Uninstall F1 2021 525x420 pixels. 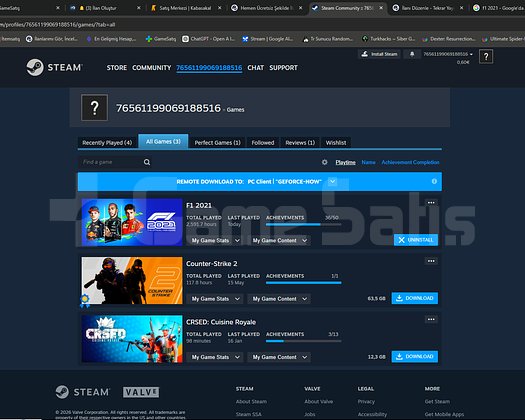(x=416, y=240)
